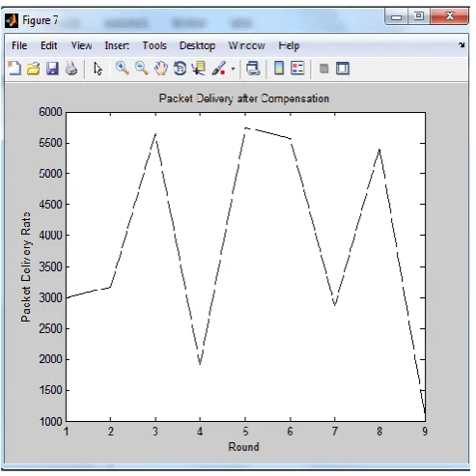Open a file with the folder icon
The image size is (476, 476).
(33, 69)
